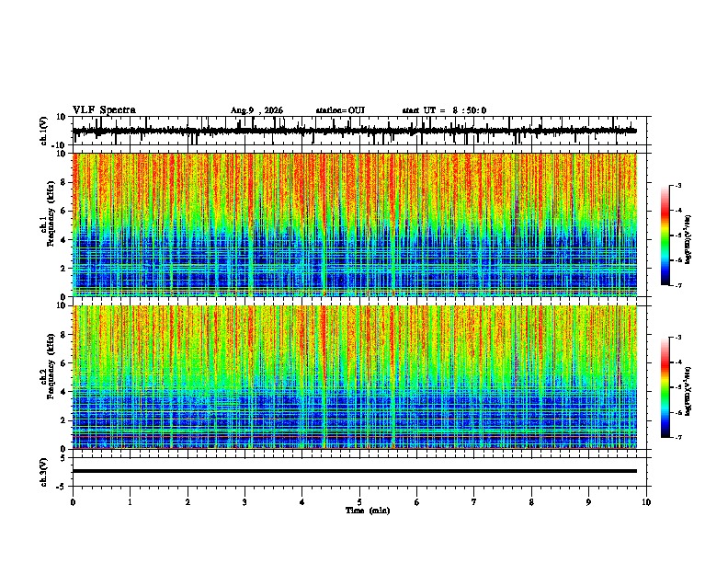The width and height of the screenshot is (728, 563).
Task: Click time-axis tick label '4'
Action: 302,502
